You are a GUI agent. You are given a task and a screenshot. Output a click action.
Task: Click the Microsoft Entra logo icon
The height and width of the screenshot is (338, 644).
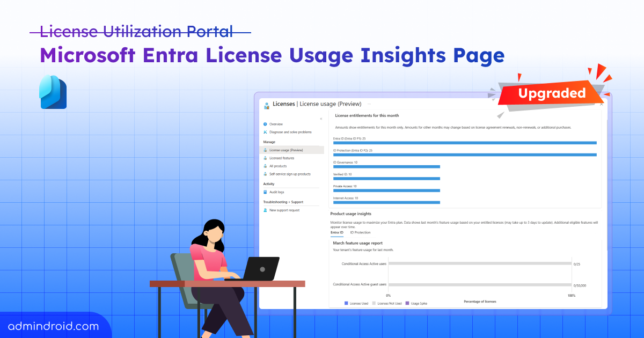click(x=53, y=92)
